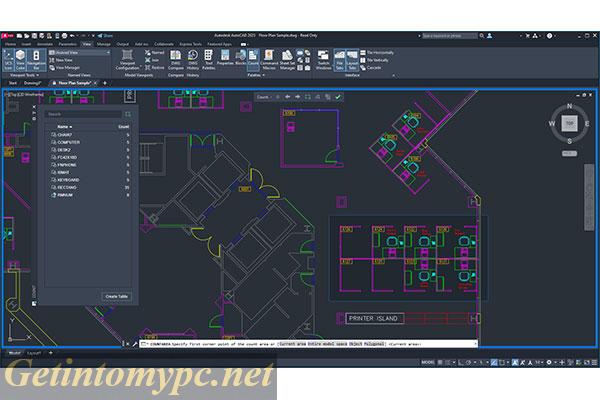Click the viewport label Top 2D Wireframe
The width and height of the screenshot is (600, 400).
click(25, 94)
